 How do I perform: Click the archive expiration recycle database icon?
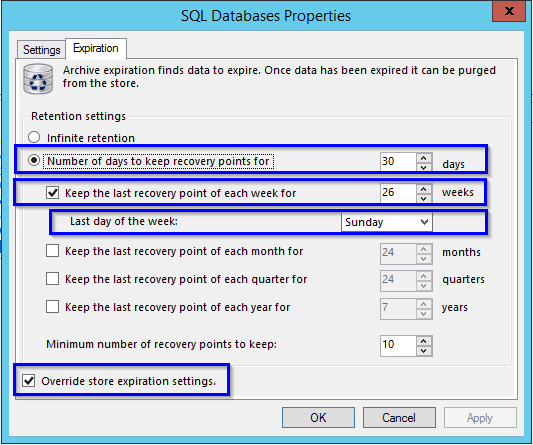coord(38,79)
